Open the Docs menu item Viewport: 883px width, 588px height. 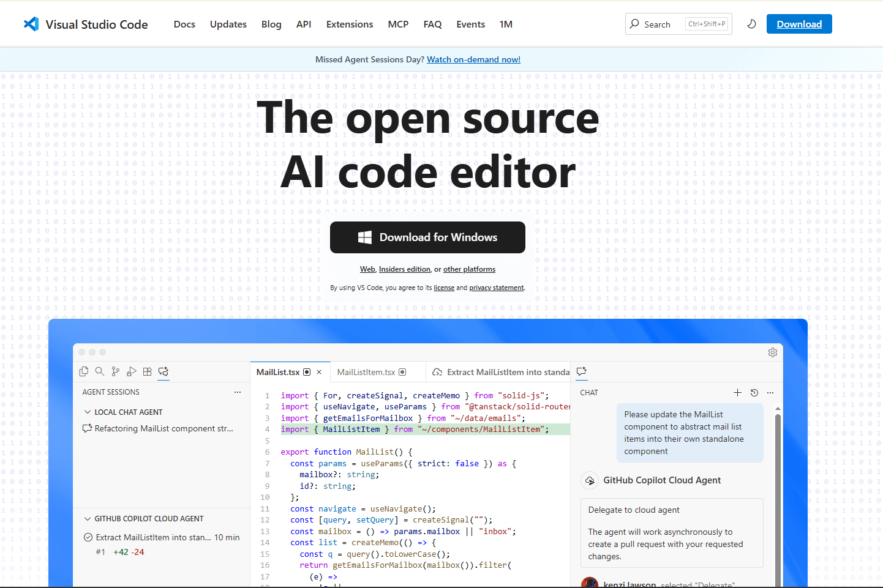coord(184,24)
